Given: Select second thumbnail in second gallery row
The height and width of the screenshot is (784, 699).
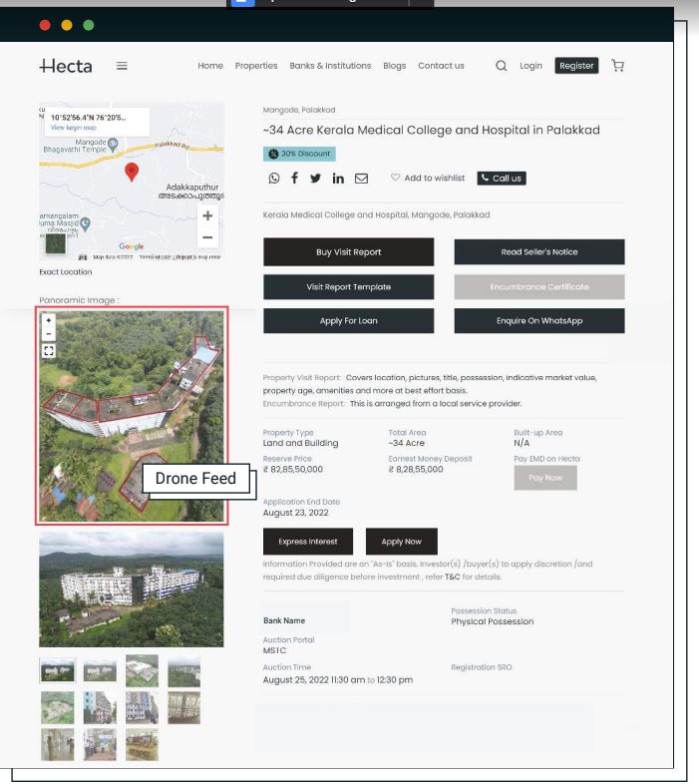Looking at the screenshot, I should pyautogui.click(x=100, y=707).
